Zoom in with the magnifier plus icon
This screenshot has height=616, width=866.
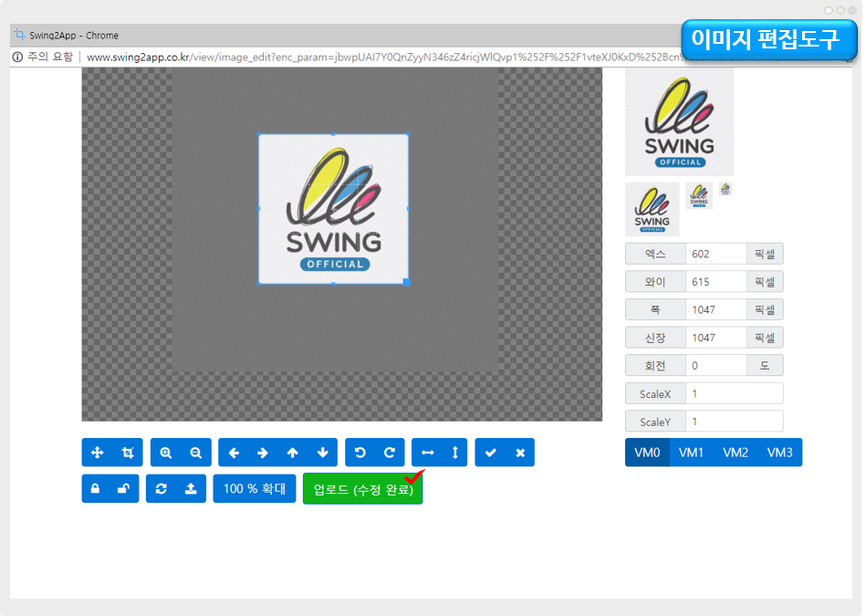(166, 453)
